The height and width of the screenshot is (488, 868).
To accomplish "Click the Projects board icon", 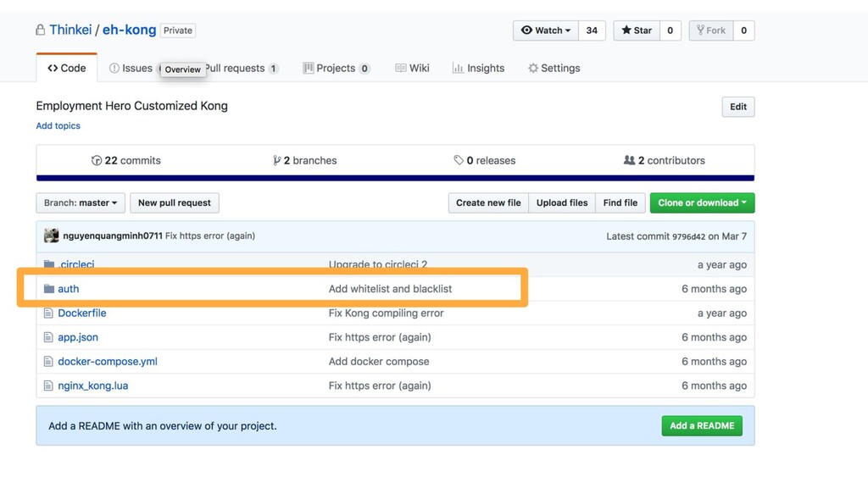I will pos(309,68).
